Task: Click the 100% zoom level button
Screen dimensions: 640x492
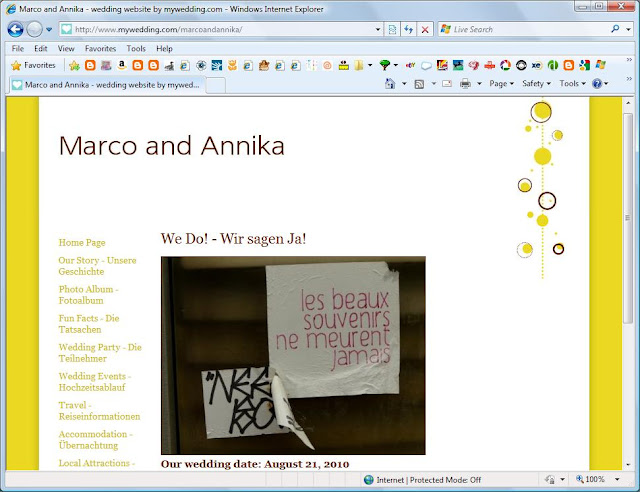Action: [590, 479]
